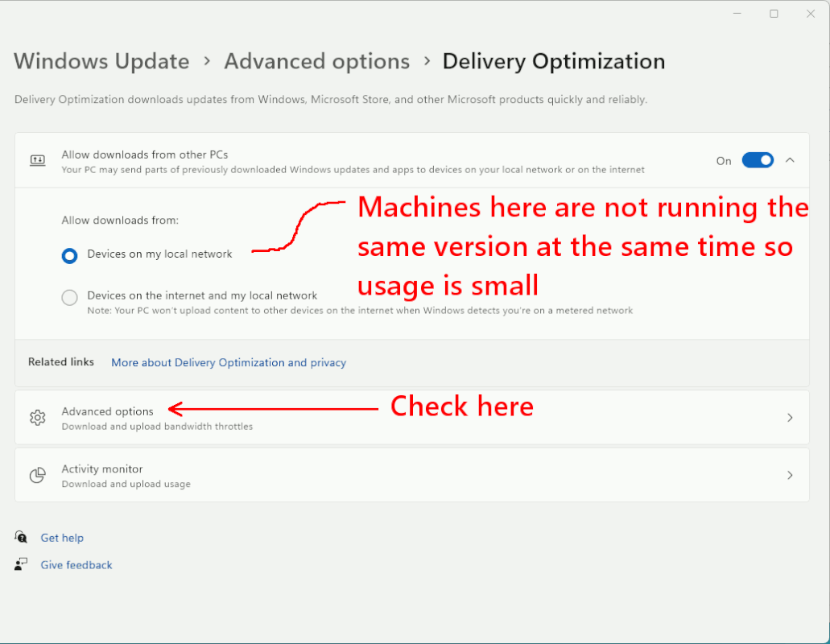Open Advanced options bandwidth throttles row

pyautogui.click(x=412, y=418)
